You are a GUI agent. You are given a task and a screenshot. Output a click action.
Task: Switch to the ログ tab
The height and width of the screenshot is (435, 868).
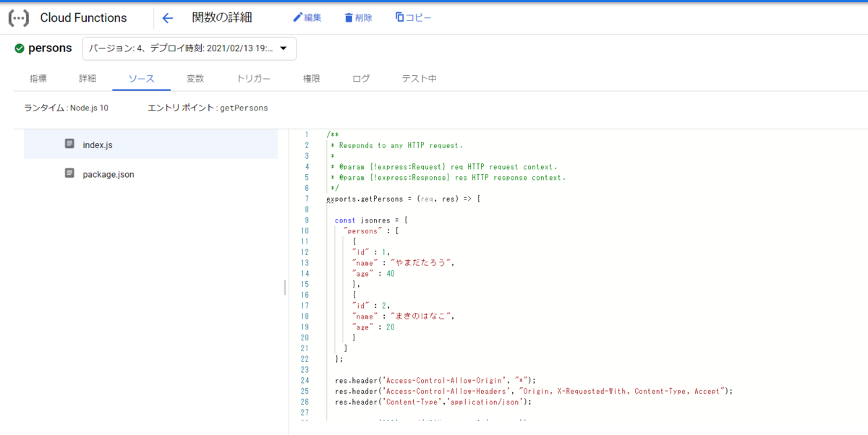(359, 79)
